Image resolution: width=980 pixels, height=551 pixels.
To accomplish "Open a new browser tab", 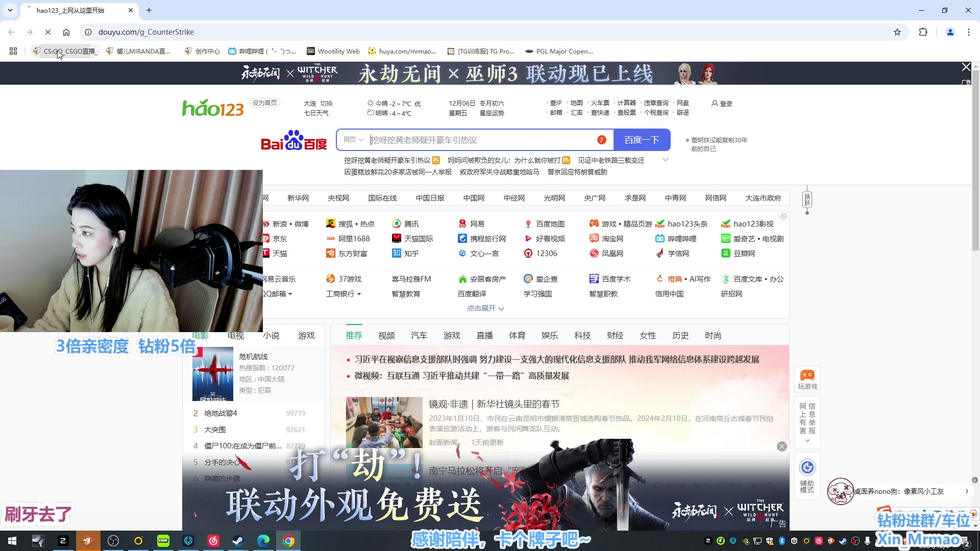I will pyautogui.click(x=149, y=10).
